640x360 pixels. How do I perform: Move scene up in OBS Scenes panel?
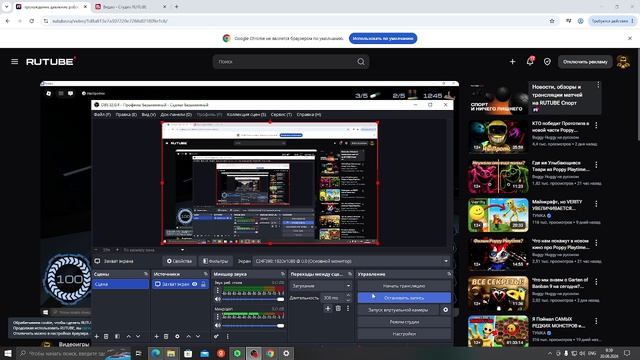pyautogui.click(x=129, y=336)
